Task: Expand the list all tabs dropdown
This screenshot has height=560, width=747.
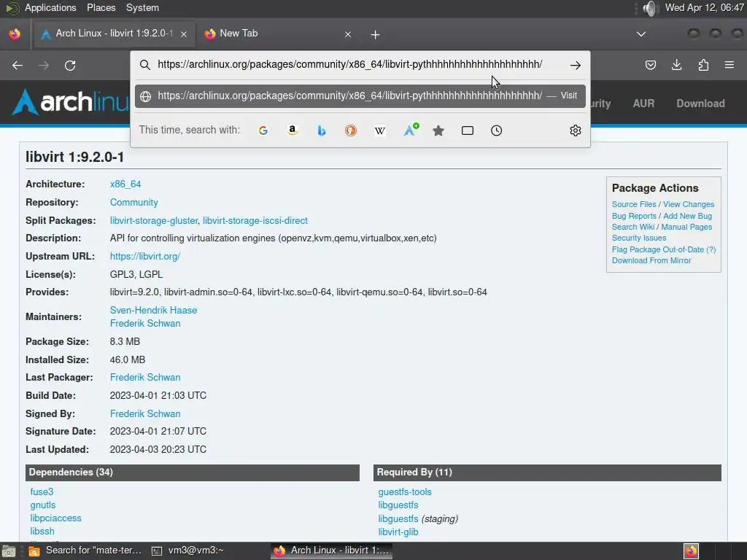Action: (x=641, y=34)
